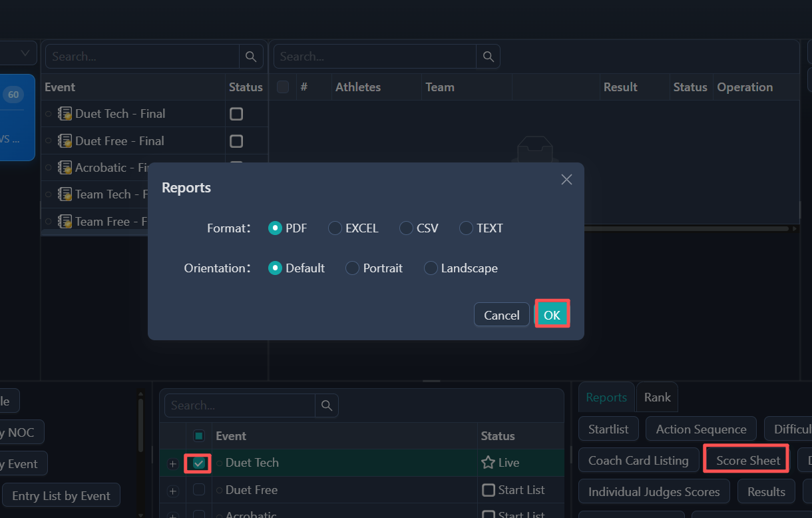Click the star icon beside Live status
Screen dimensions: 812x518
(x=488, y=463)
